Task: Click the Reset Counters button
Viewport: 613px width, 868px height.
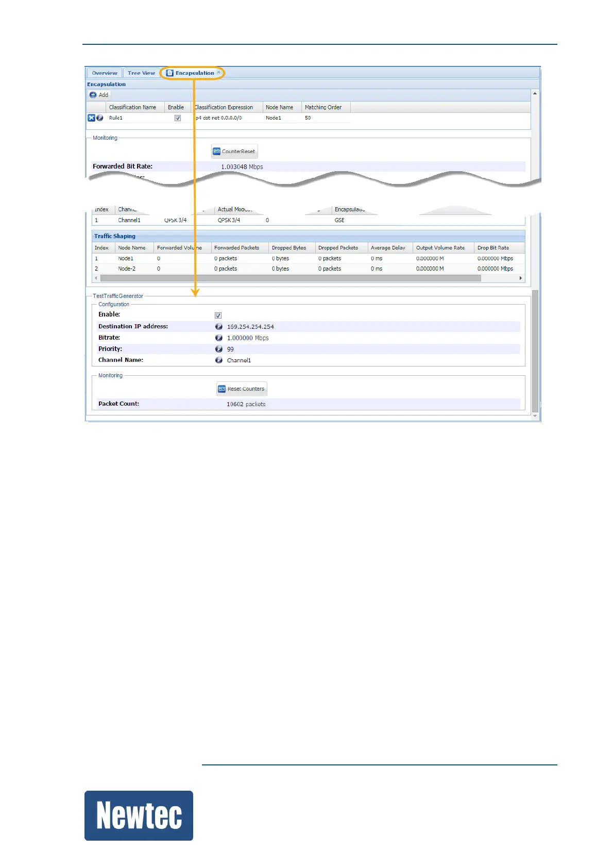Action: click(x=242, y=389)
